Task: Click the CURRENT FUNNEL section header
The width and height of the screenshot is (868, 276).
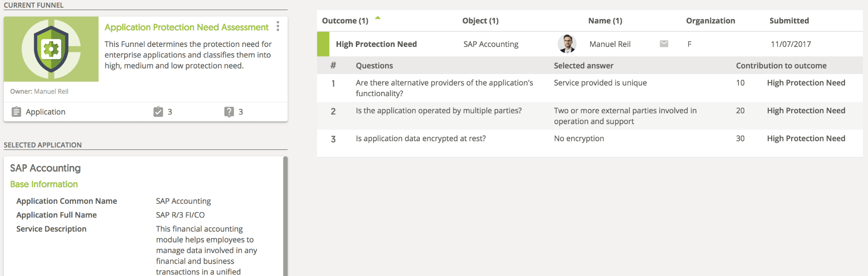Action: tap(34, 5)
